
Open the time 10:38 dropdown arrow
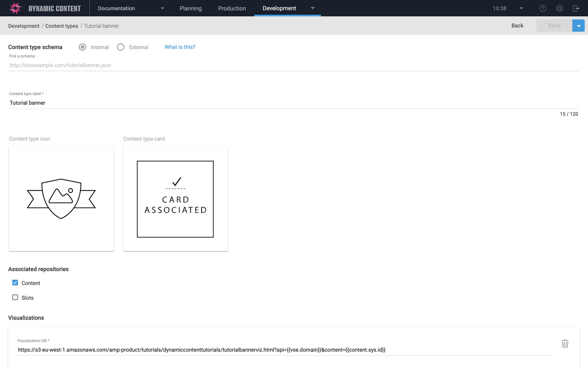521,8
